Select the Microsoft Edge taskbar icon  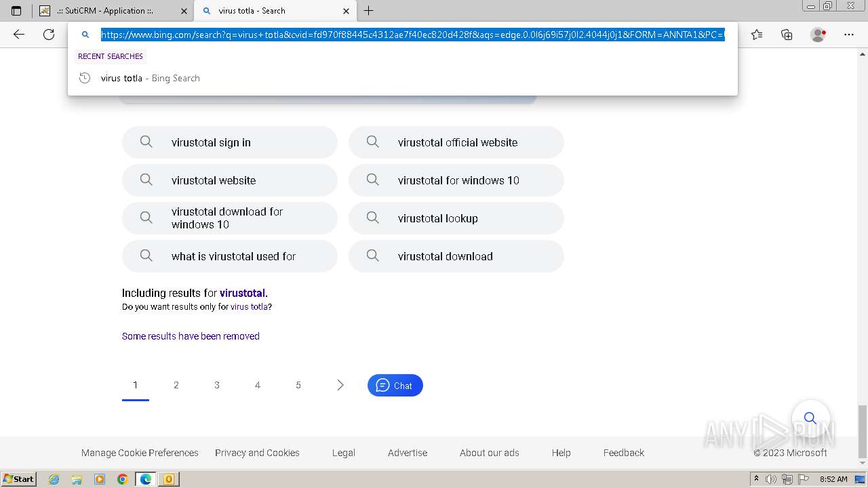click(146, 479)
